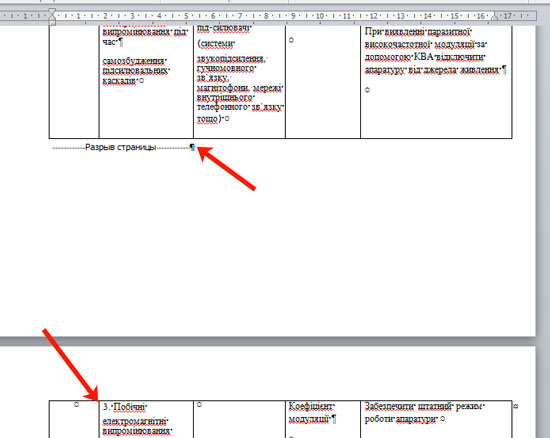The width and height of the screenshot is (550, 438).
Task: Click the 'Коефіцієнт модуляції' cell
Action: (323, 419)
